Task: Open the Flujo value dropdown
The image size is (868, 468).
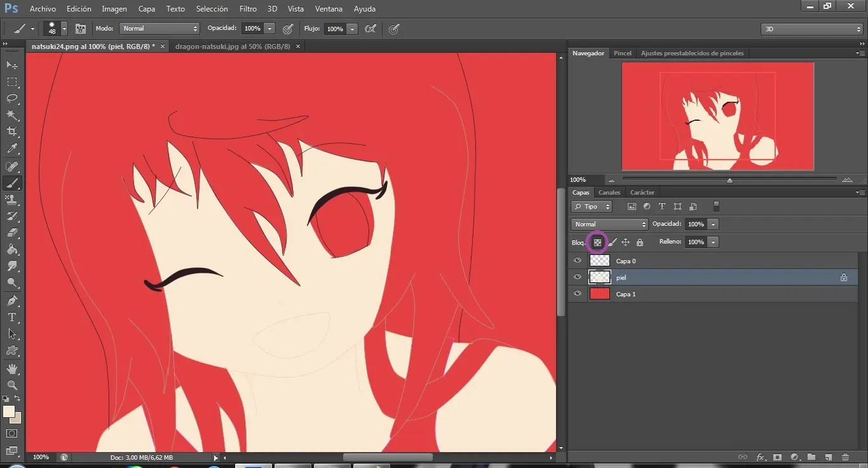Action: pyautogui.click(x=353, y=29)
